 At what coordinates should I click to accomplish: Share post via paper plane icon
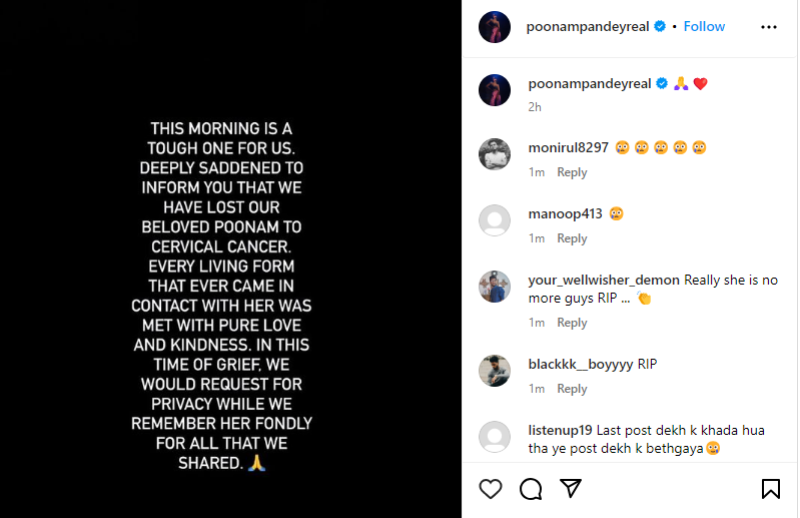571,488
